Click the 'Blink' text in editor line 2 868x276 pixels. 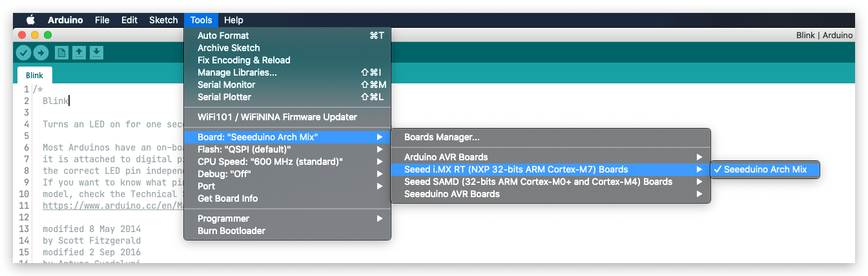point(56,101)
